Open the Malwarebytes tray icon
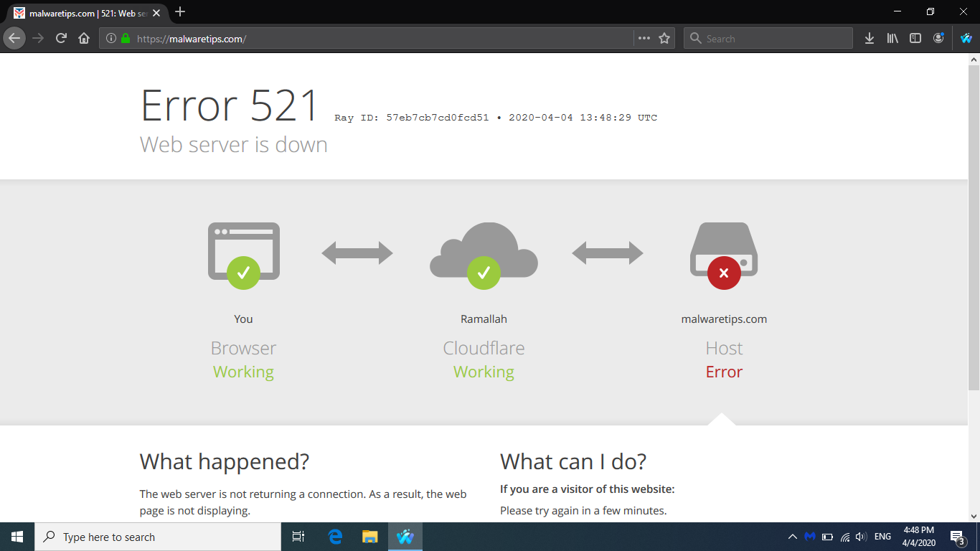Image resolution: width=980 pixels, height=551 pixels. (x=810, y=537)
